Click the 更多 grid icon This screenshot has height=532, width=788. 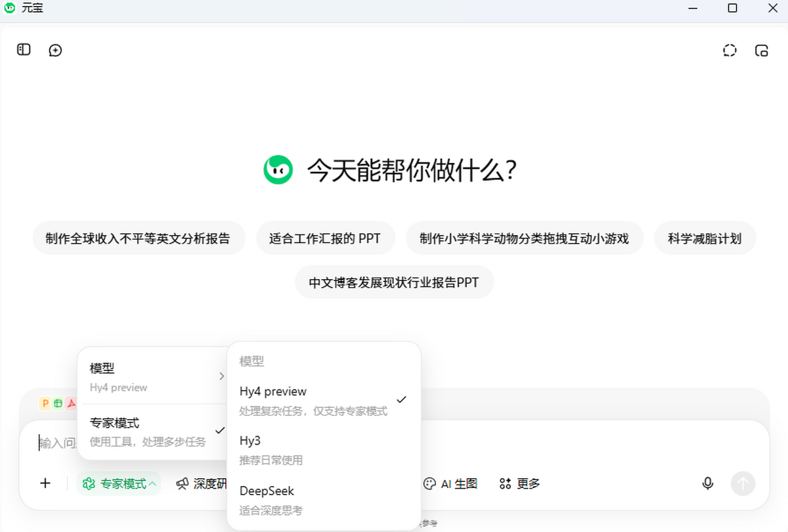[505, 484]
